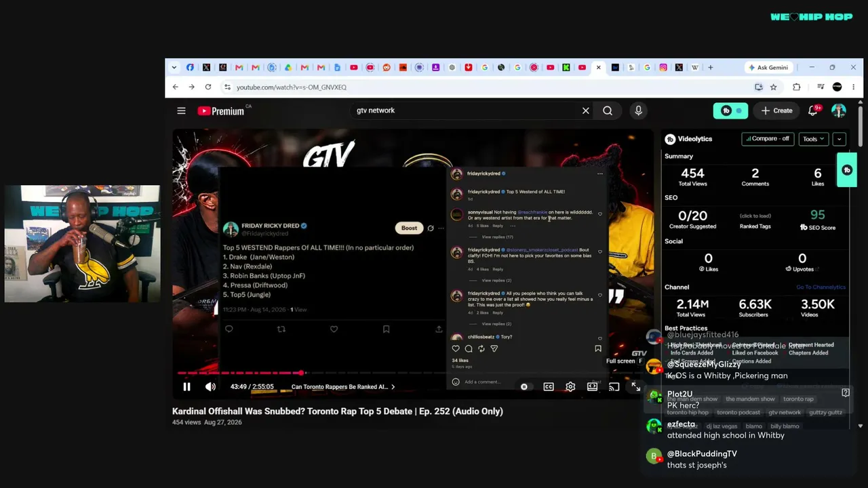Load the Ranked Tags value
The height and width of the screenshot is (488, 868).
[x=755, y=216]
